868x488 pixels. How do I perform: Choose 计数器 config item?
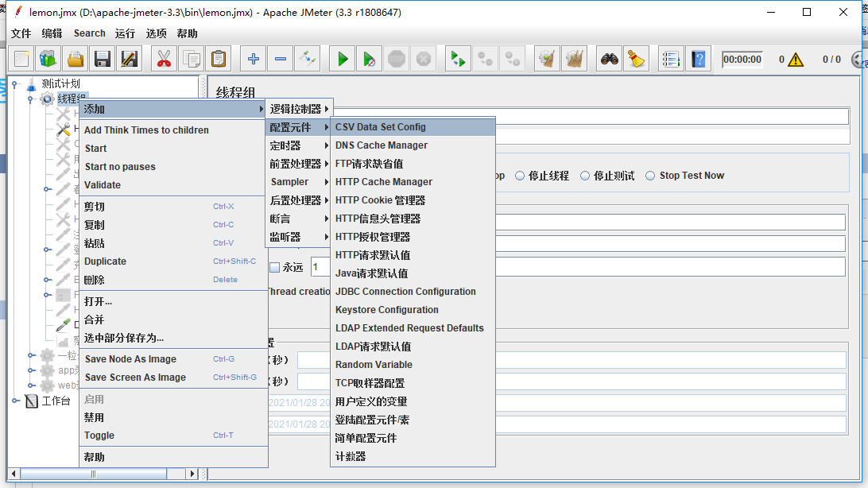pyautogui.click(x=413, y=456)
